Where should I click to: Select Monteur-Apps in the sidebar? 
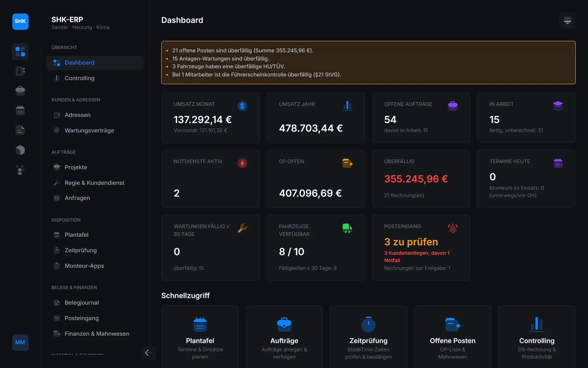tap(95, 266)
